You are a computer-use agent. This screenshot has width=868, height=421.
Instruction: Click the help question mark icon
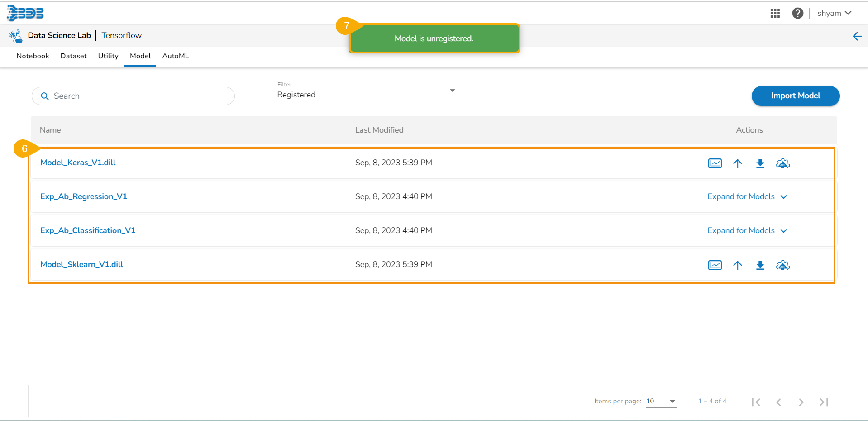point(797,13)
